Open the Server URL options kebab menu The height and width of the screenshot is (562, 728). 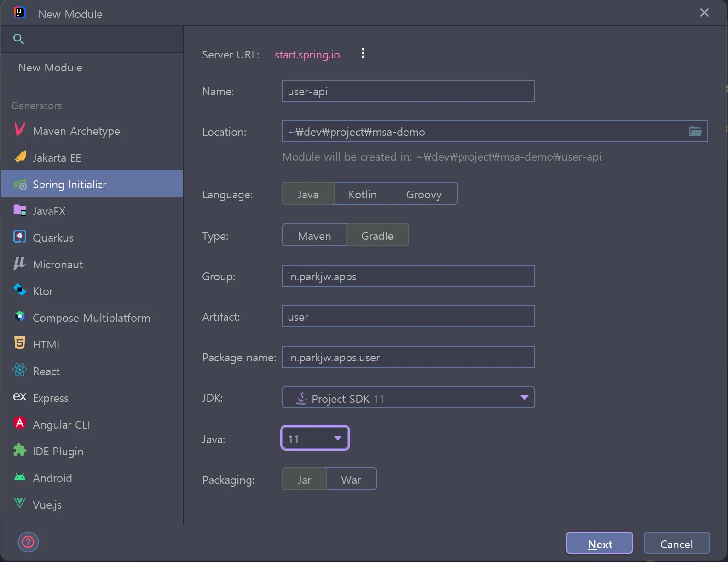[363, 53]
